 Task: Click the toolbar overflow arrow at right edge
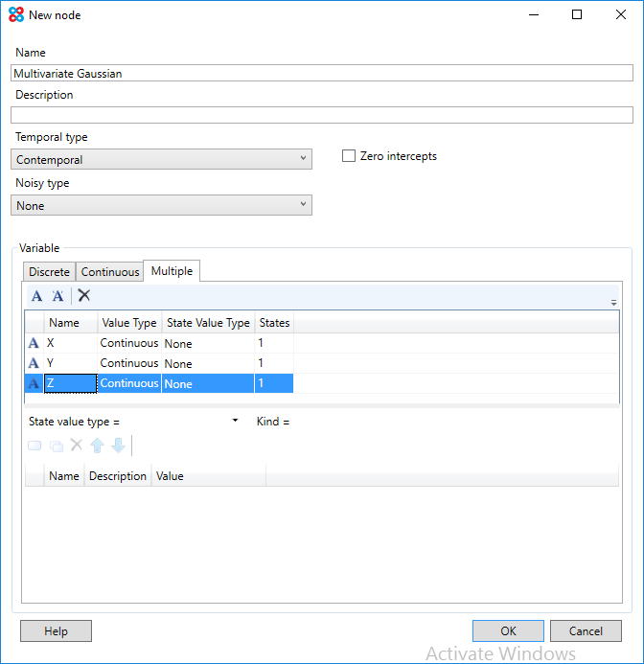point(613,302)
